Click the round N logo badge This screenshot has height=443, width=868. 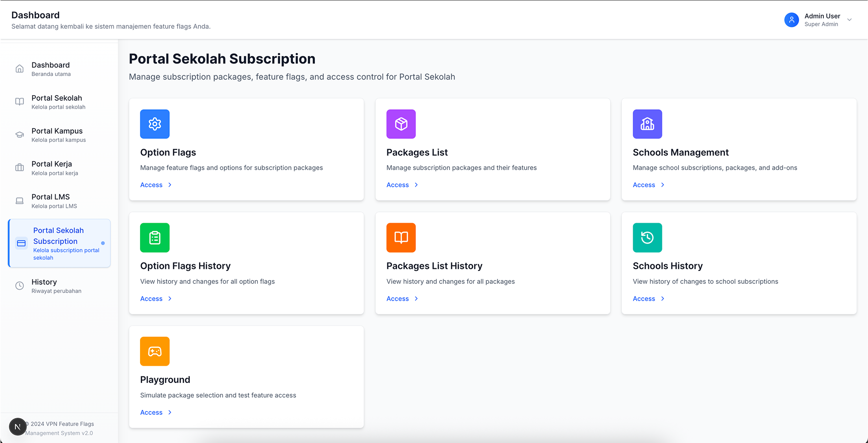[17, 427]
